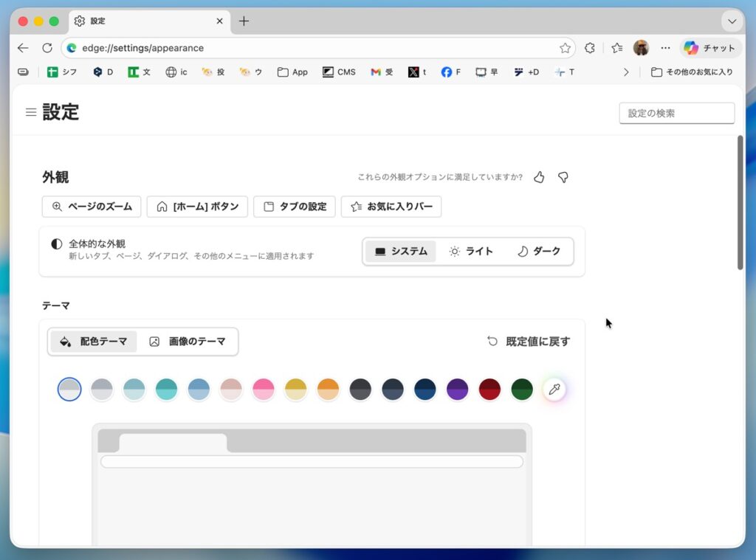Expand the tab search dropdown arrow
756x560 pixels.
tap(732, 21)
